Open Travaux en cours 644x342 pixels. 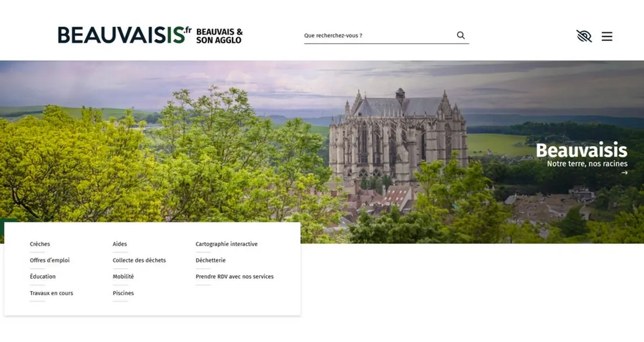pos(51,293)
